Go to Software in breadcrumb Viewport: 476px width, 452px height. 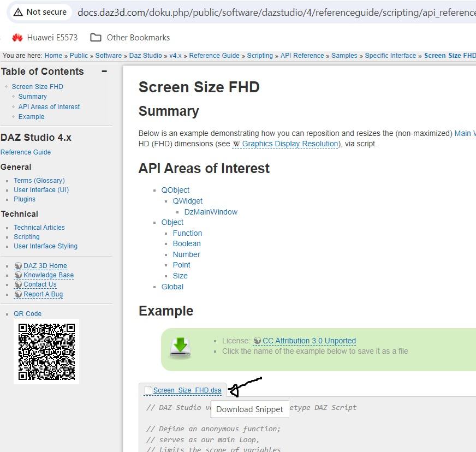(x=109, y=56)
